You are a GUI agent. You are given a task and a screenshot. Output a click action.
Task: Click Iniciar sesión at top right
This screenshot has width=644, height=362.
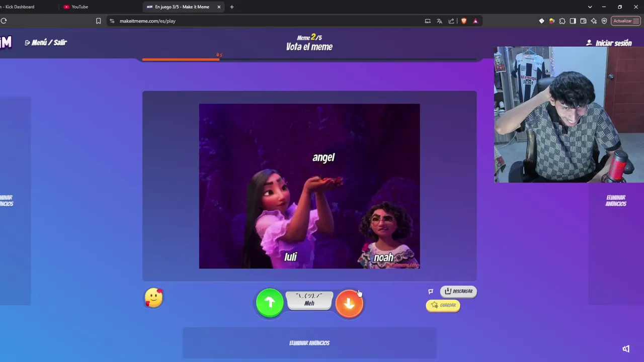tap(609, 43)
